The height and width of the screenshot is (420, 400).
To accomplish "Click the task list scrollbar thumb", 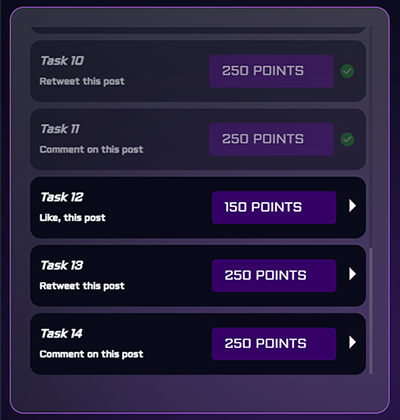I will 370,311.
